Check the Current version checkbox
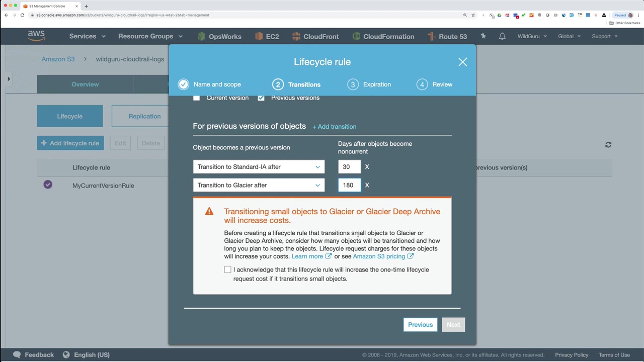644x362 pixels. [x=196, y=98]
